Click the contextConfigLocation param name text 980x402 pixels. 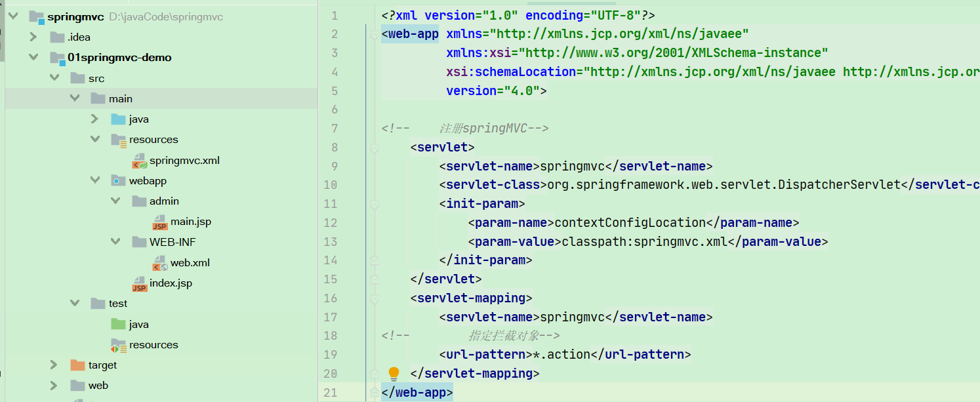coord(630,222)
